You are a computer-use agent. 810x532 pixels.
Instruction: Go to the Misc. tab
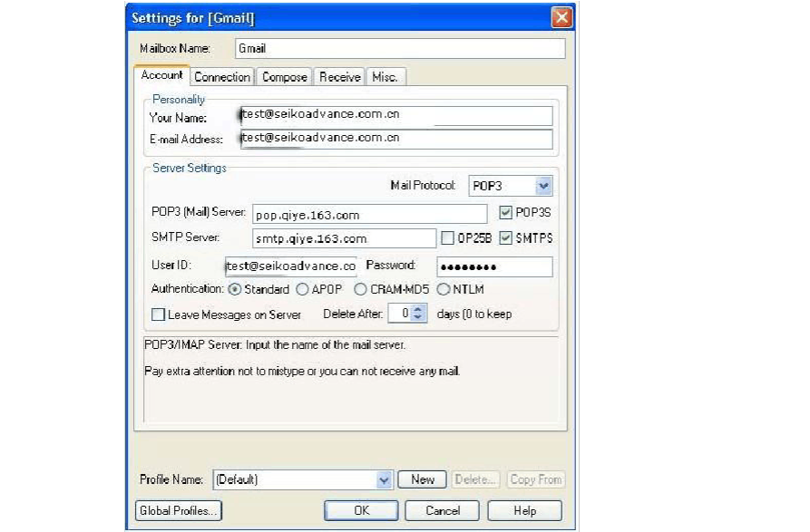coord(385,77)
